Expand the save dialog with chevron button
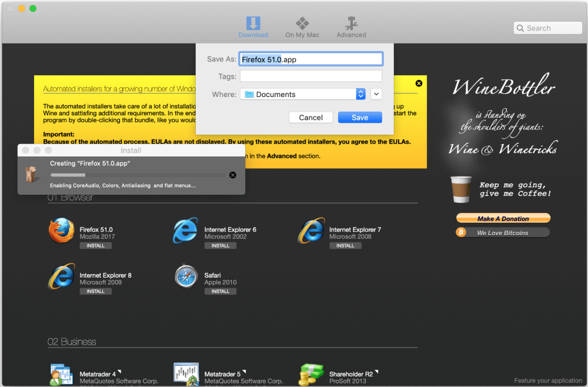The height and width of the screenshot is (387, 588). click(x=376, y=94)
